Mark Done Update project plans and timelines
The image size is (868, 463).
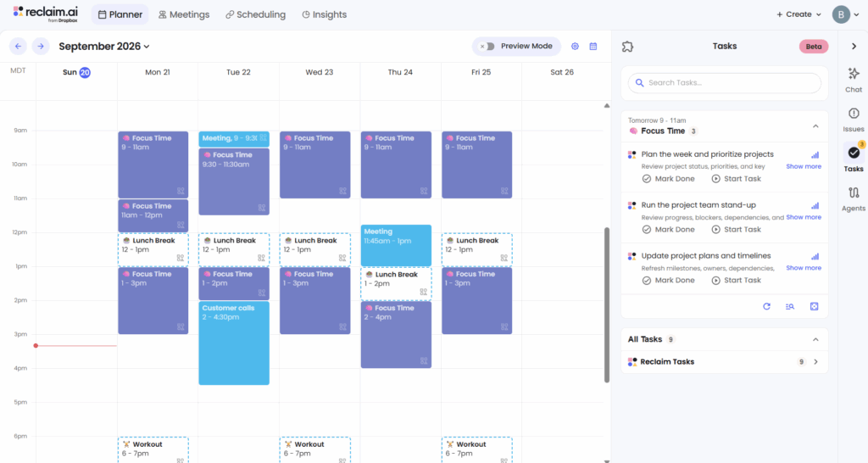point(668,280)
